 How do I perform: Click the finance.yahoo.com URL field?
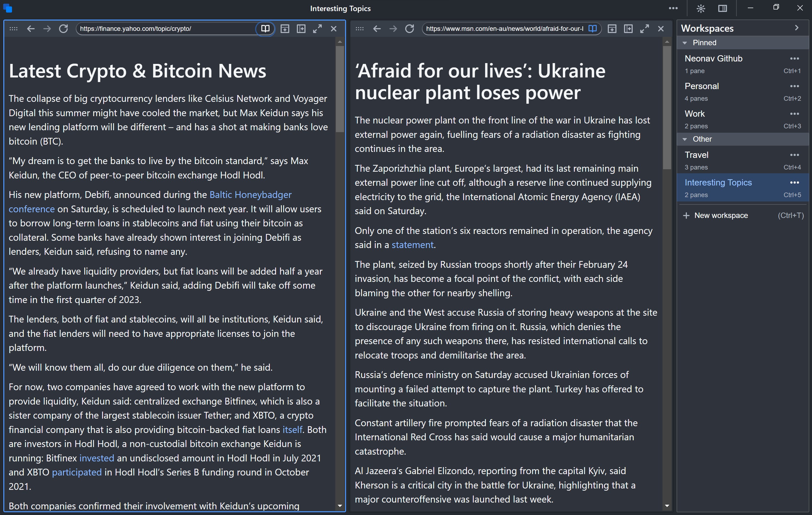click(x=165, y=29)
